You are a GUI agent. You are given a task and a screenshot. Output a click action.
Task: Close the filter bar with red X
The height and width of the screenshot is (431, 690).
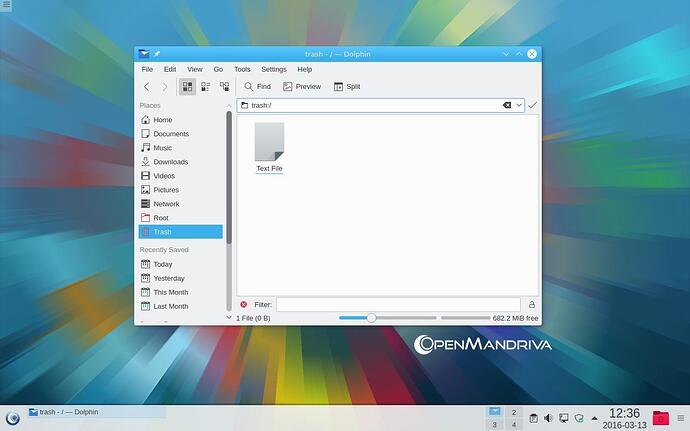click(244, 304)
